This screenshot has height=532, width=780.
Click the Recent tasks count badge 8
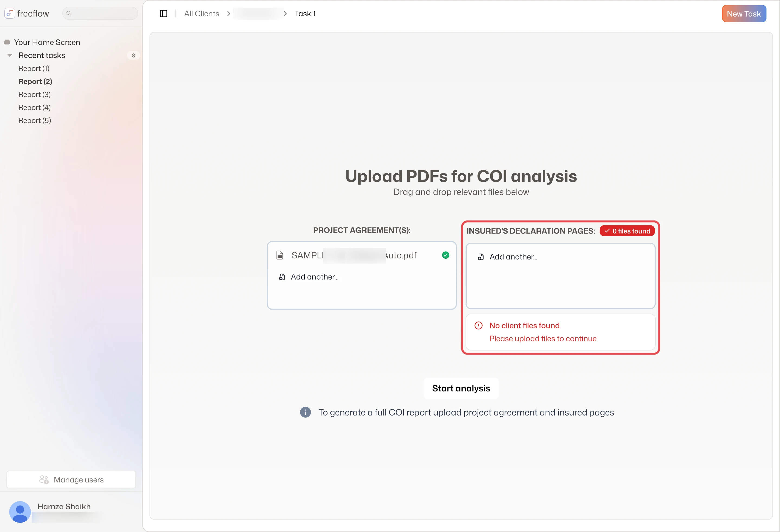point(133,55)
